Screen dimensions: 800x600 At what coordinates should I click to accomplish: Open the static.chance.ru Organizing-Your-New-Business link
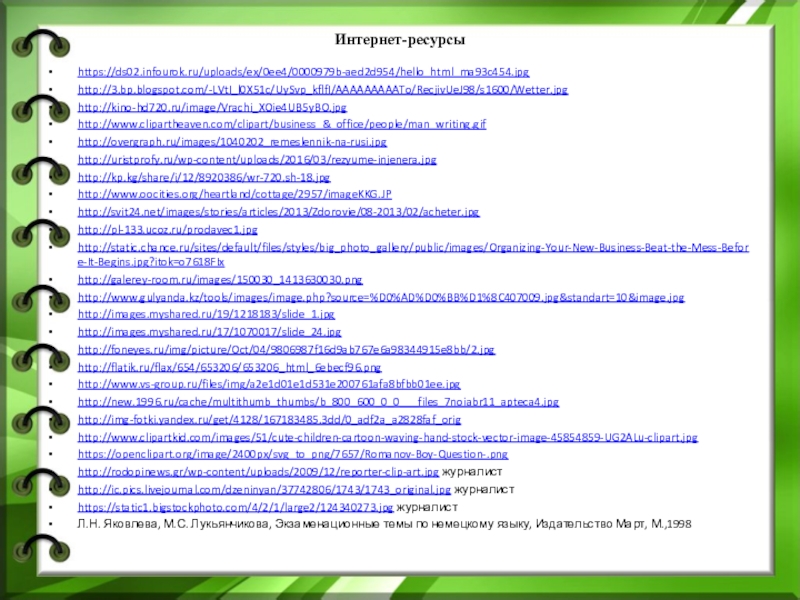coord(413,255)
